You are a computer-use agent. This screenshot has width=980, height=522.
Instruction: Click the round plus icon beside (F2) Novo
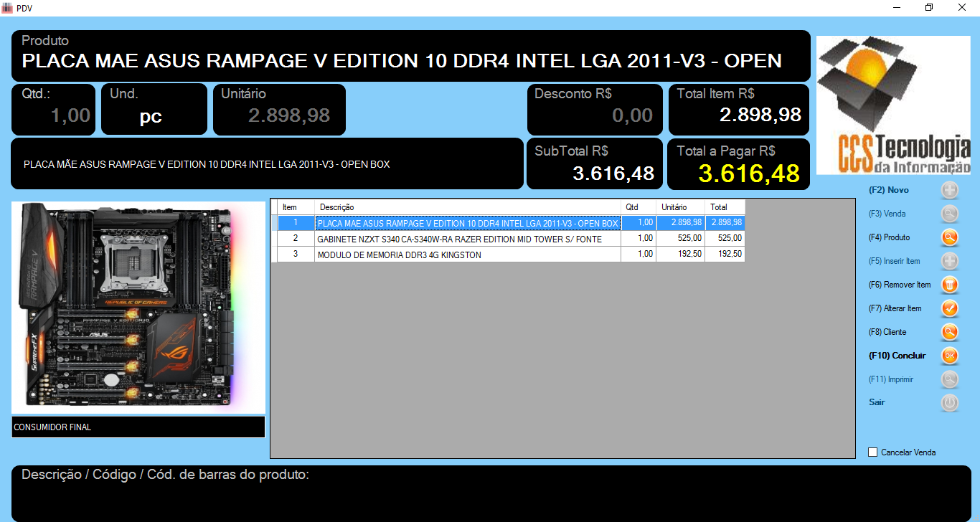949,190
